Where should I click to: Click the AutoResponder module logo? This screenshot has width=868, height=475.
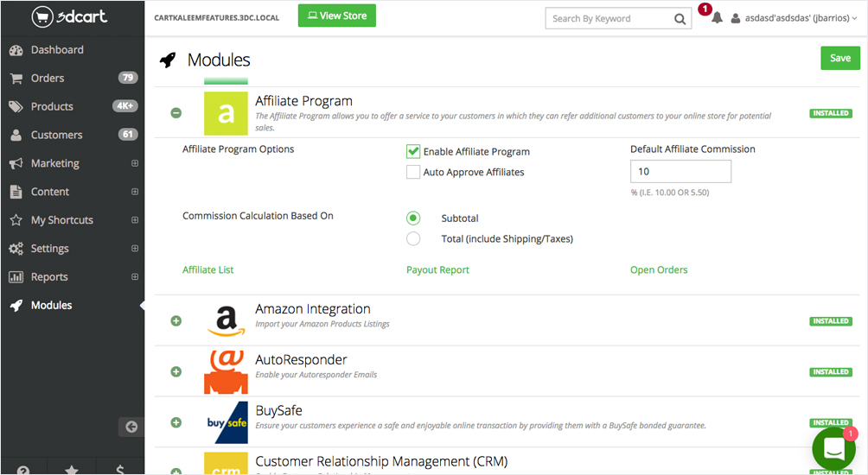click(x=226, y=371)
